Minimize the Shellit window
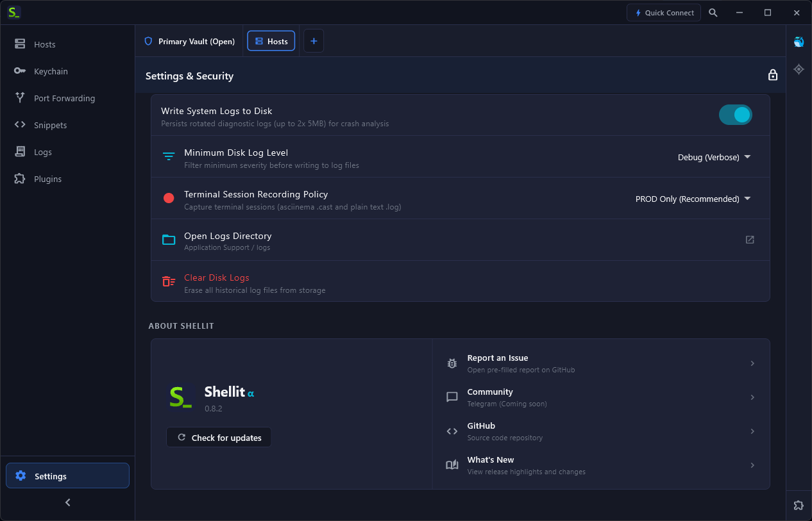The height and width of the screenshot is (521, 812). pos(739,13)
